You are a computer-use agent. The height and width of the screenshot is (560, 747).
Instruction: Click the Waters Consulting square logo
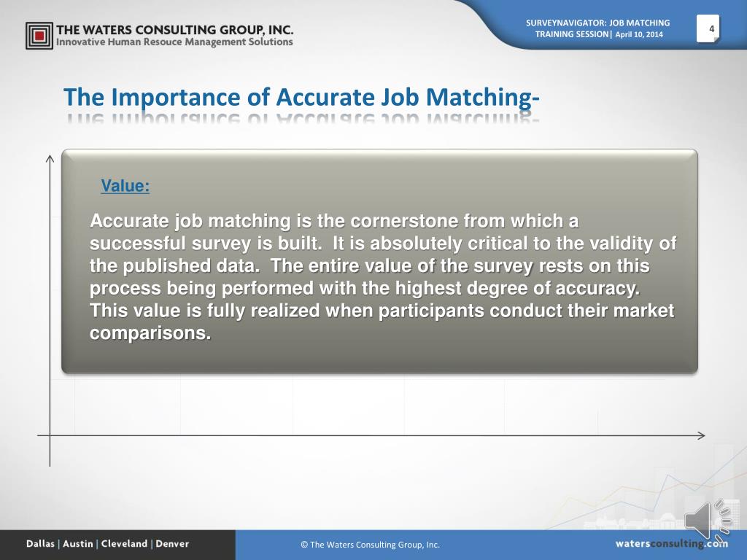click(x=39, y=36)
